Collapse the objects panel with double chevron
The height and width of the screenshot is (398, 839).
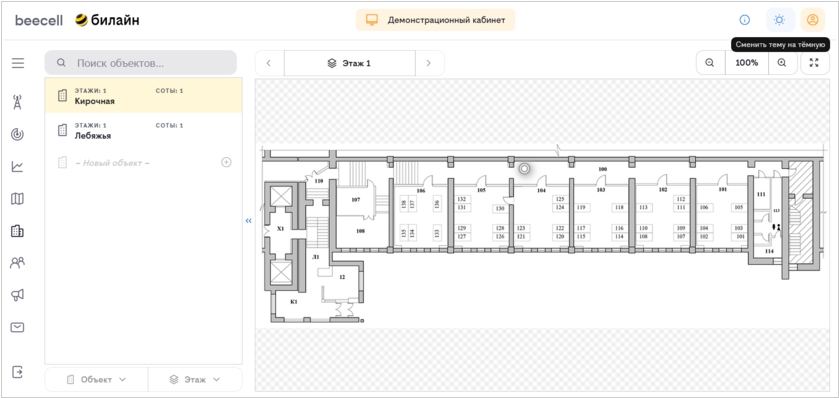(248, 220)
